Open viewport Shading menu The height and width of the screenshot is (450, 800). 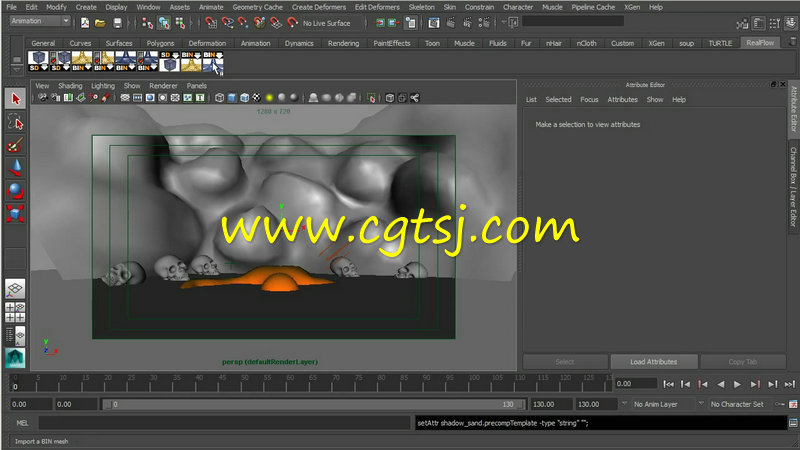70,86
